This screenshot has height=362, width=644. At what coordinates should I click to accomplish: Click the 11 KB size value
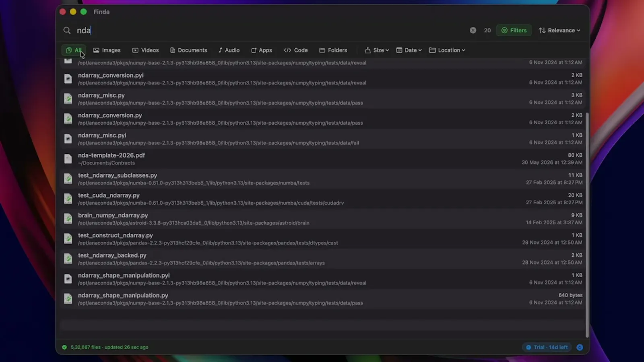point(575,175)
